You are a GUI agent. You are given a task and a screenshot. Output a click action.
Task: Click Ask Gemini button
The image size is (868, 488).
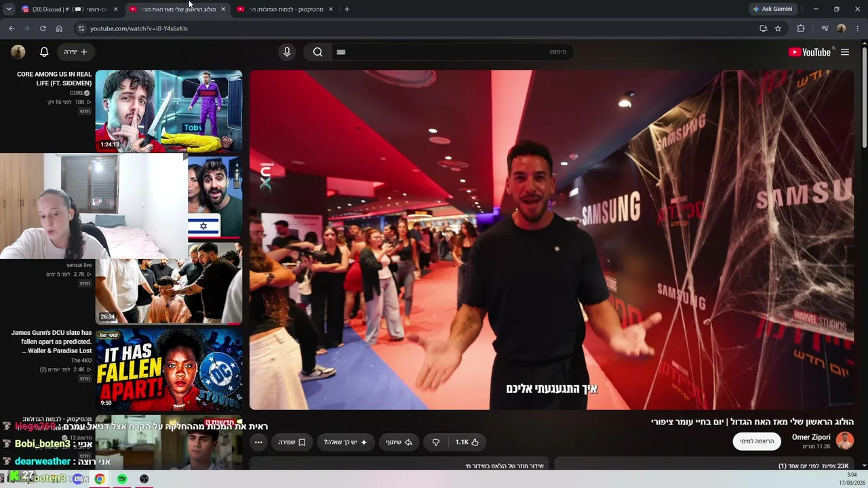pyautogui.click(x=772, y=9)
